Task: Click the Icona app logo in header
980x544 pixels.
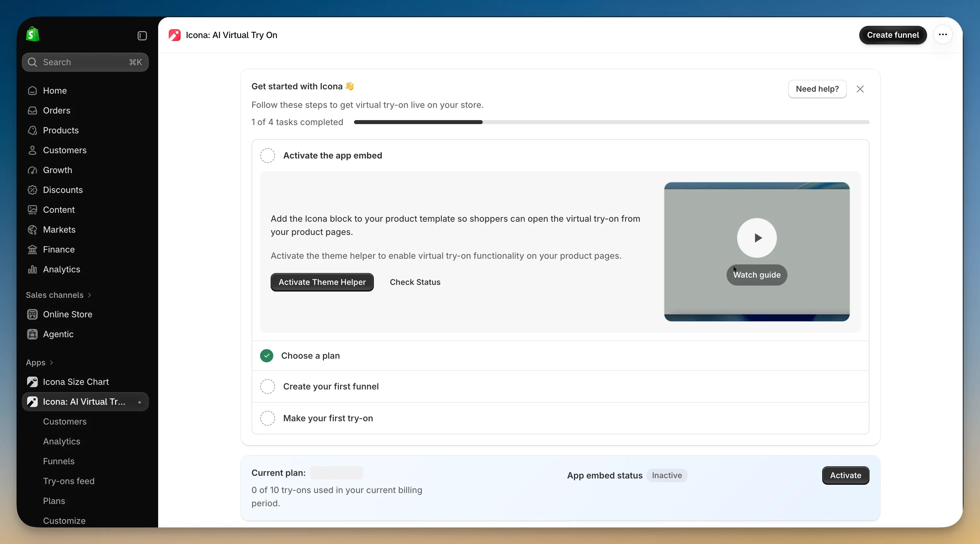Action: pyautogui.click(x=175, y=35)
